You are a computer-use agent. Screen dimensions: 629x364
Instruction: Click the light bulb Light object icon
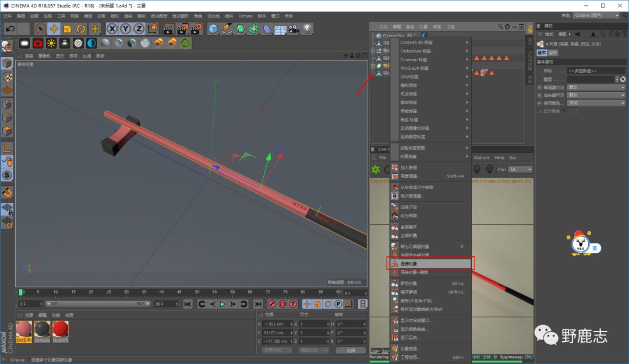(x=308, y=29)
